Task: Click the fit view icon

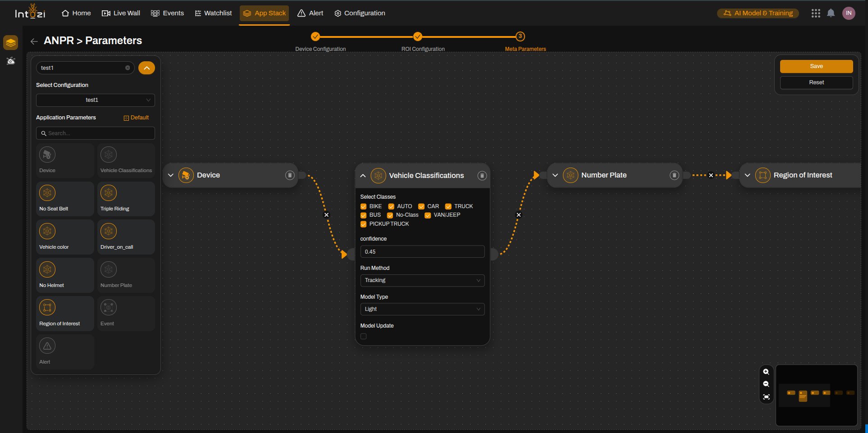Action: tap(766, 397)
